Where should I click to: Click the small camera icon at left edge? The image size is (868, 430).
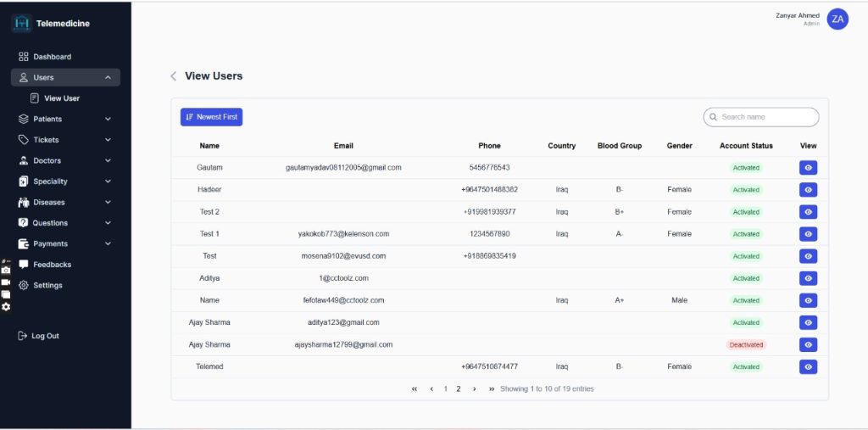(x=6, y=270)
